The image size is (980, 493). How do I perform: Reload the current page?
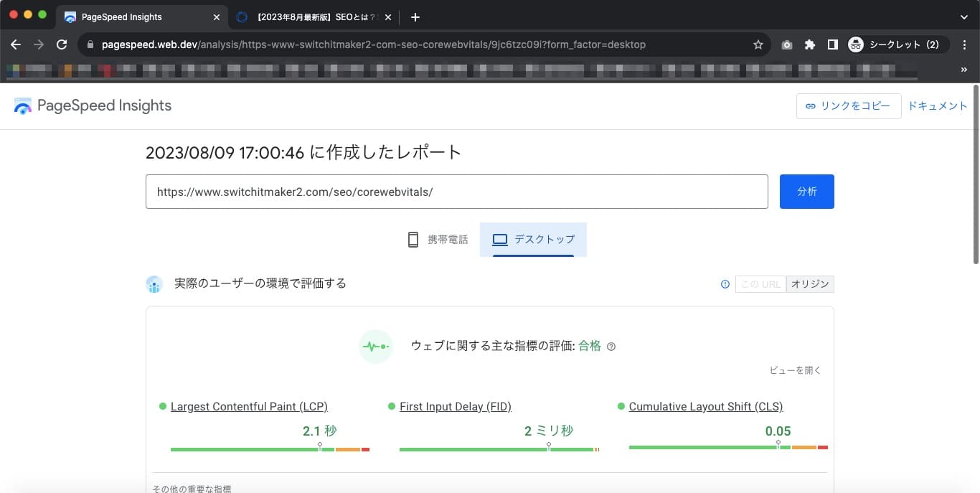[x=62, y=44]
